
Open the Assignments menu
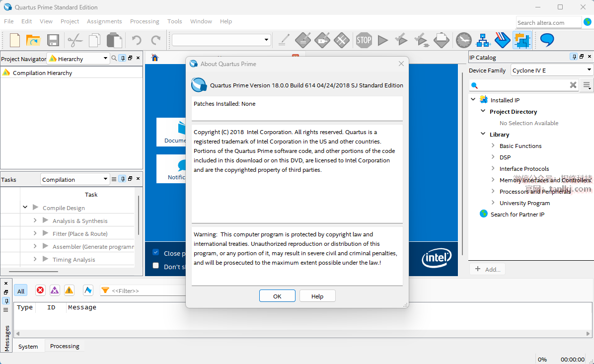tap(104, 21)
